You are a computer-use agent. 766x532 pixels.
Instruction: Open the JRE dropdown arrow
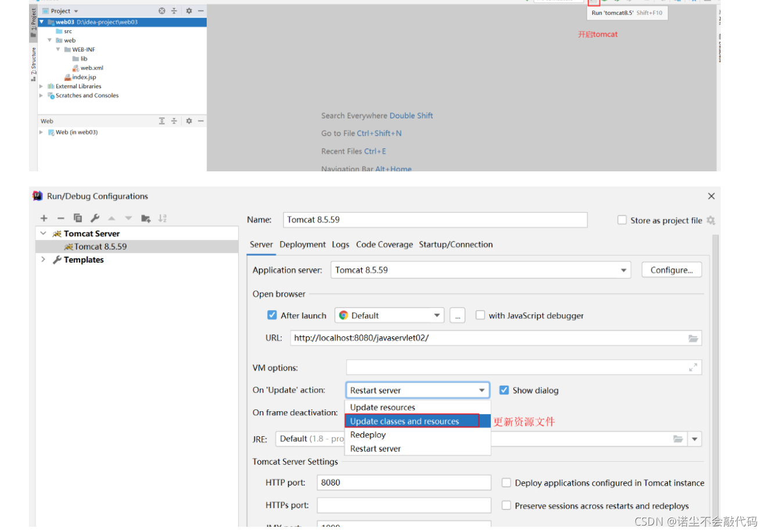(x=695, y=439)
